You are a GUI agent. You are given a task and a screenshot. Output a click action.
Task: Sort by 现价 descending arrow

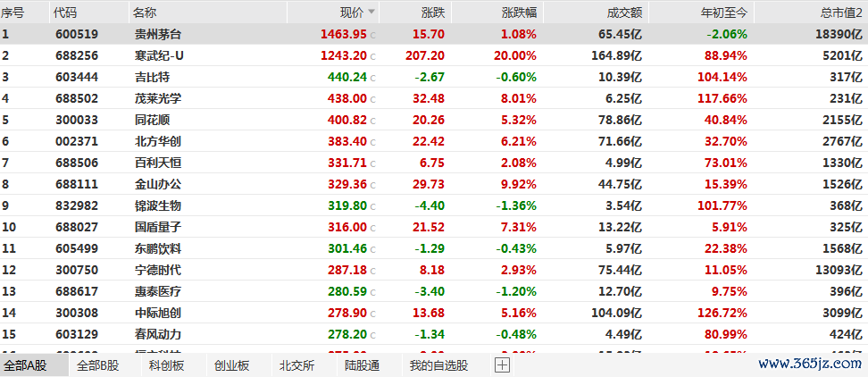pos(371,11)
